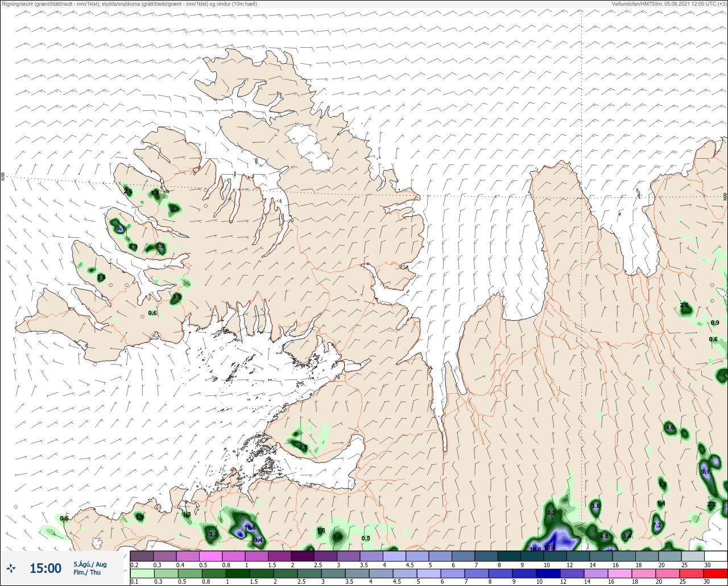The width and height of the screenshot is (728, 586).
Task: Select the red 30 mm swatch in the rain legend
Action: (715, 573)
